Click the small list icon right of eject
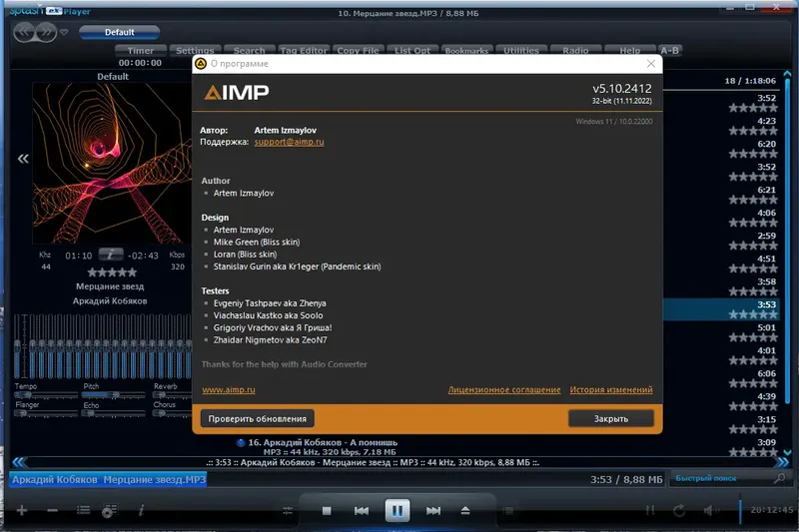 (508, 511)
